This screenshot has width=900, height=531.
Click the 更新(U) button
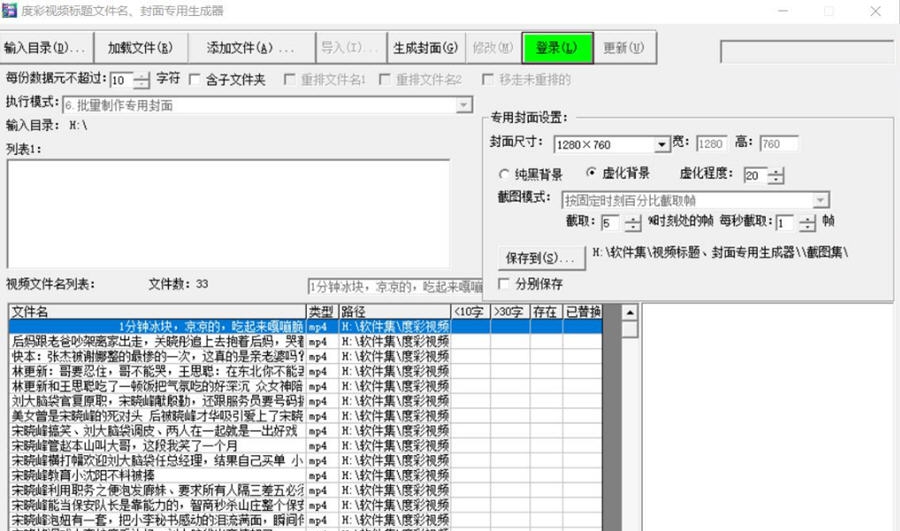(x=624, y=48)
